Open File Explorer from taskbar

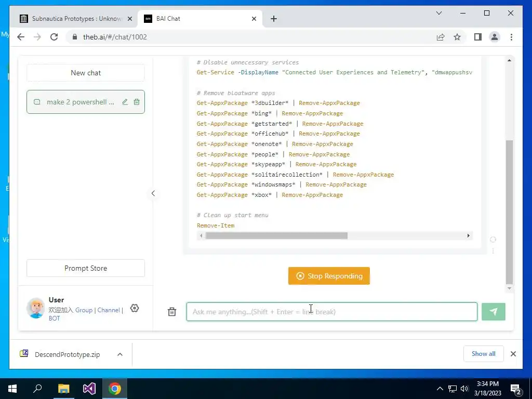click(x=63, y=389)
